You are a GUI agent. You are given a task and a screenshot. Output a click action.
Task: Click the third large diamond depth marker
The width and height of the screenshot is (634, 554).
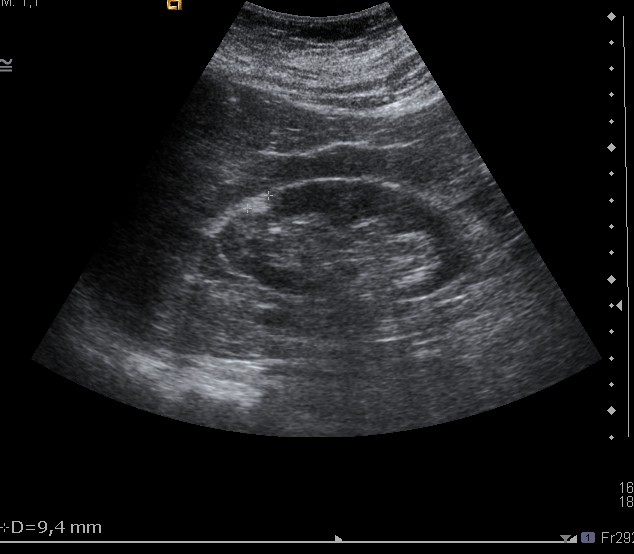click(612, 279)
